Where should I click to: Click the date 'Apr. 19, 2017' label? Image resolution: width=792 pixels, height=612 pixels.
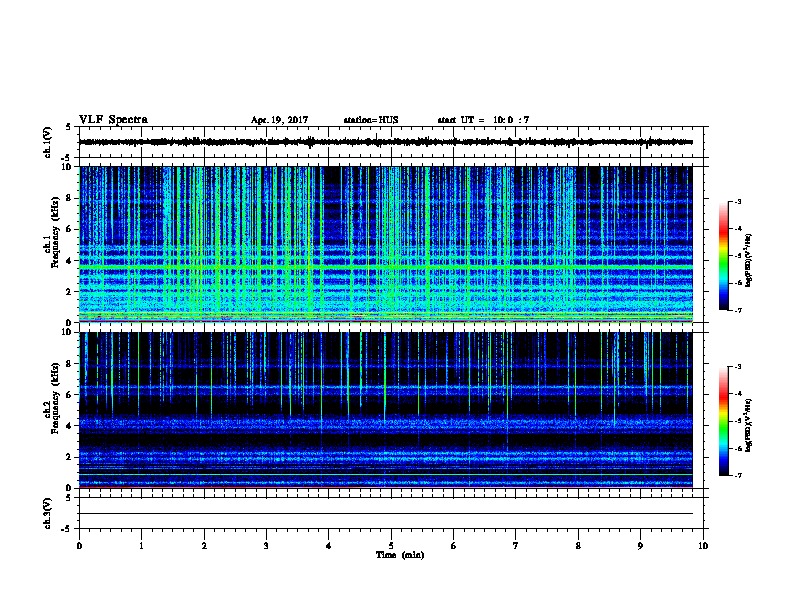pos(279,120)
